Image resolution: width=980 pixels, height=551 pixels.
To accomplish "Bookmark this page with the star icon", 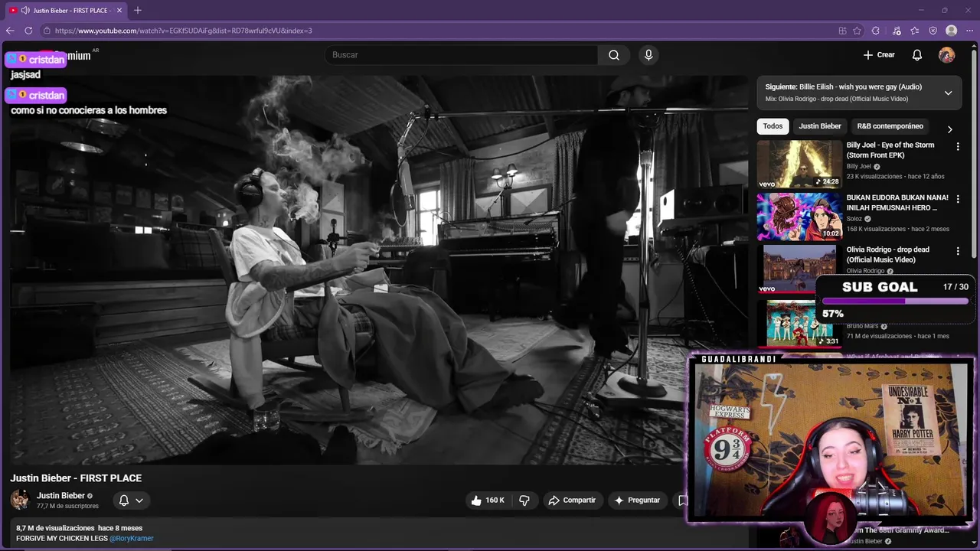I will tap(857, 31).
